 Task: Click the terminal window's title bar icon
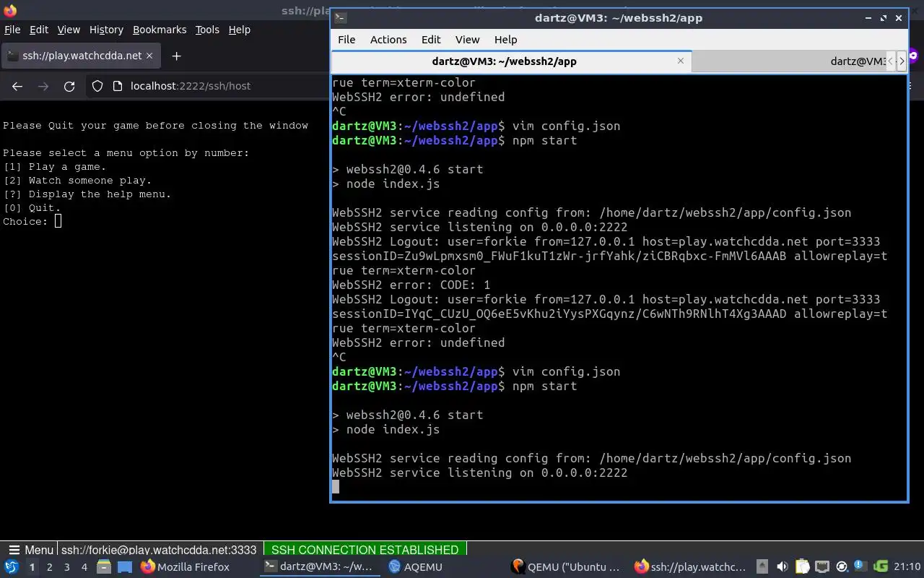[x=341, y=18]
